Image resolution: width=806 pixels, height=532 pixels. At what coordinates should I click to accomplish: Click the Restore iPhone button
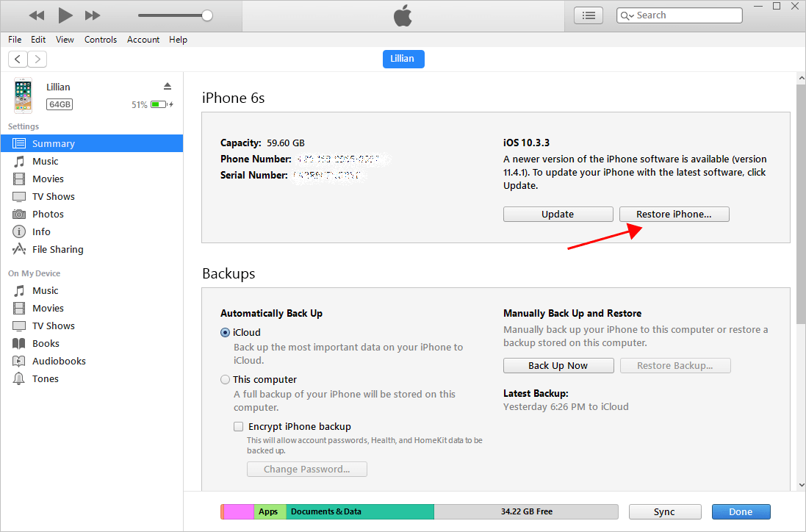pos(674,215)
